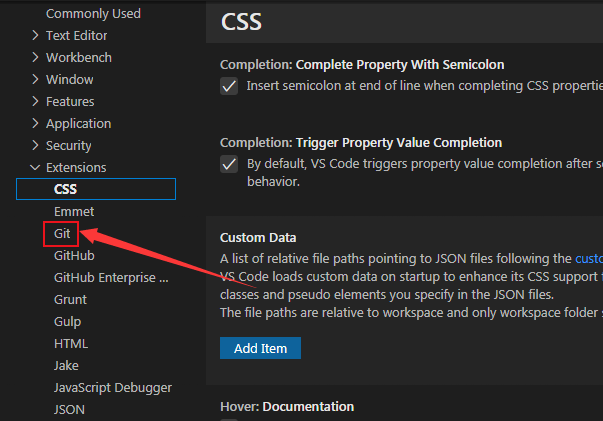603x421 pixels.
Task: Expand the Application settings category
Action: point(78,124)
